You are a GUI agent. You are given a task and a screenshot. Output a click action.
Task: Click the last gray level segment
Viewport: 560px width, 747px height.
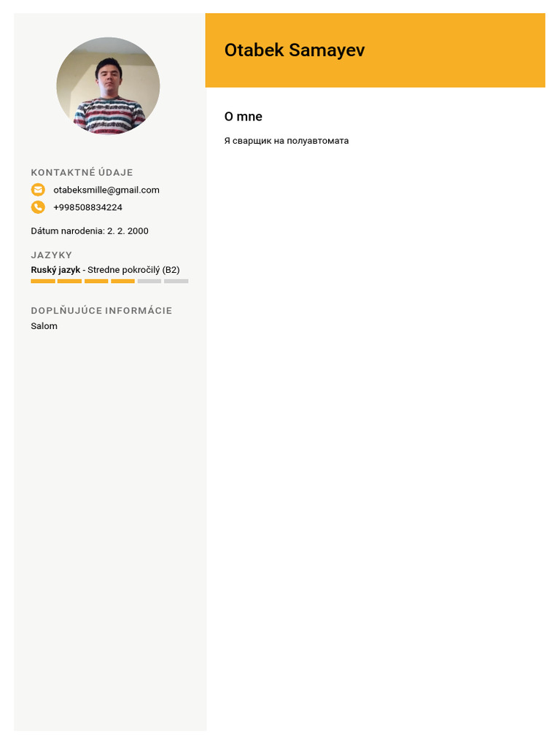(x=176, y=281)
